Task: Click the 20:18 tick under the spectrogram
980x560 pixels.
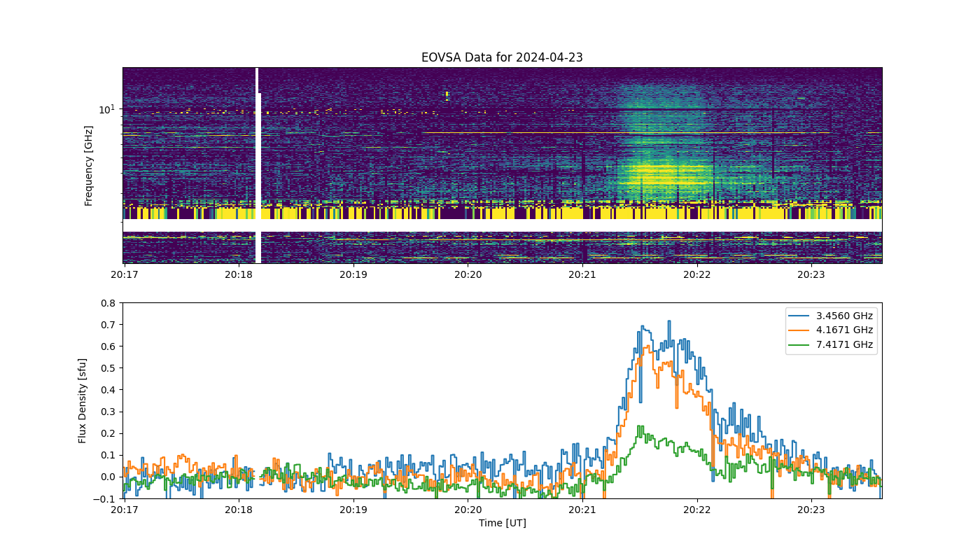Action: click(239, 274)
